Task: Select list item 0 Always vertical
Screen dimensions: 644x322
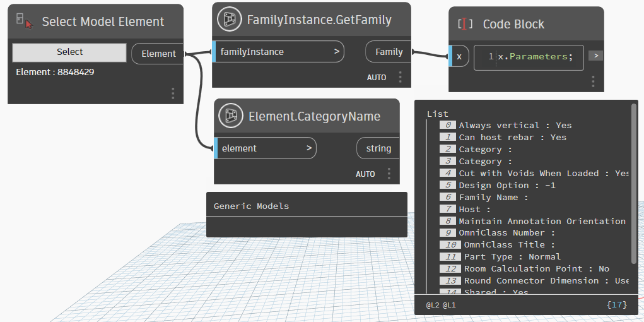Action: click(x=505, y=126)
